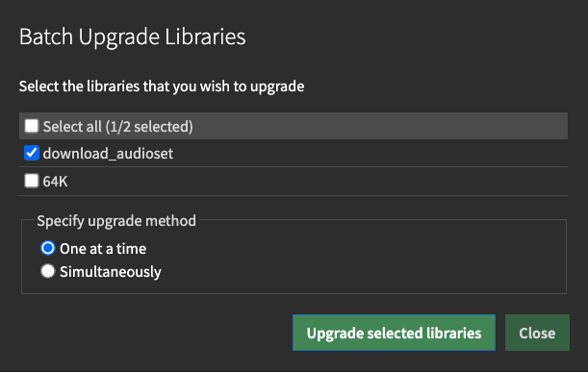
Task: Click the 'Select all (1/2 selected)' label text
Action: point(117,127)
